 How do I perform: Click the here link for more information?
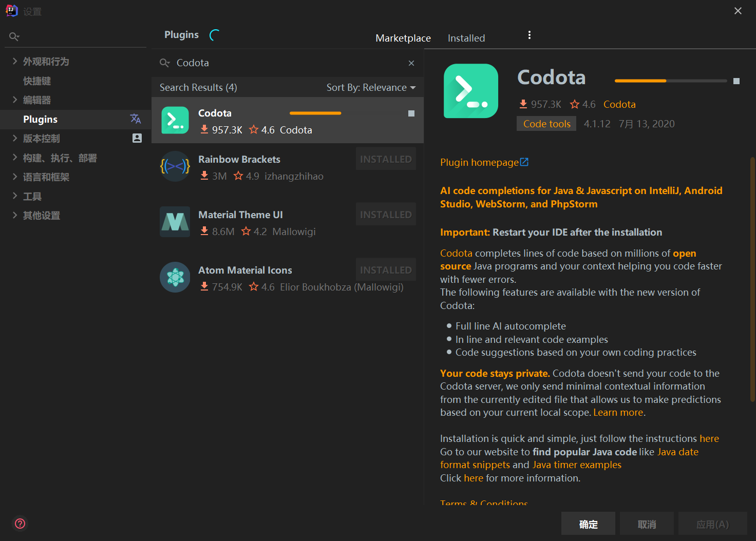[474, 478]
